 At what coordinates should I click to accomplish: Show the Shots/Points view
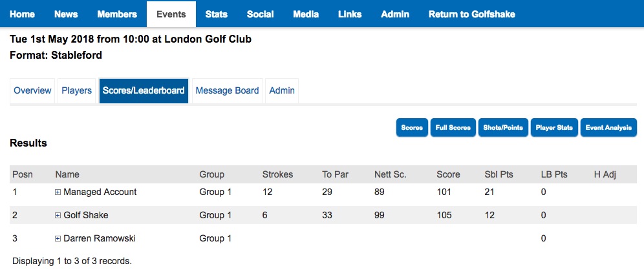click(x=503, y=128)
